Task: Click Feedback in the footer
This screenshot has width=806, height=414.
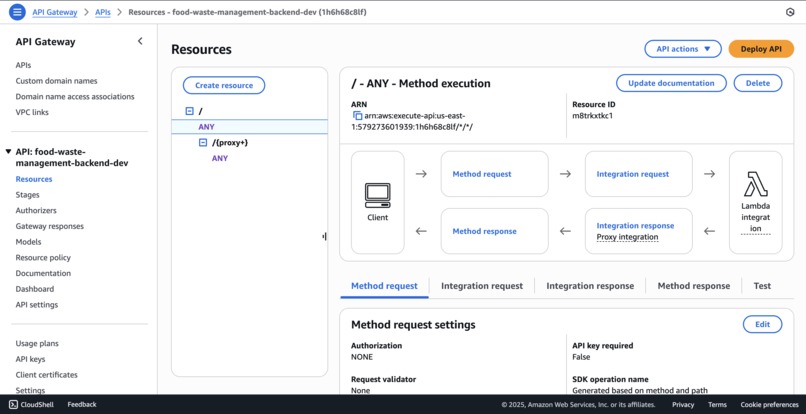Action: (x=82, y=404)
